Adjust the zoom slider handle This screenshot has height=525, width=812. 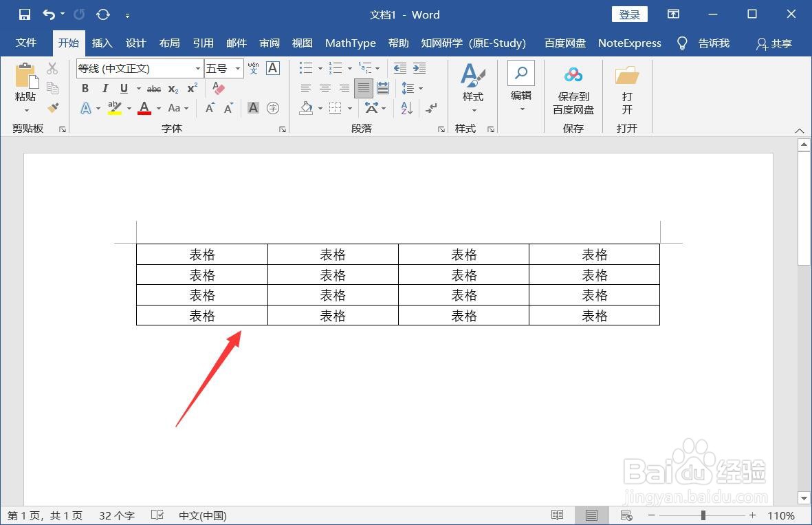point(703,515)
